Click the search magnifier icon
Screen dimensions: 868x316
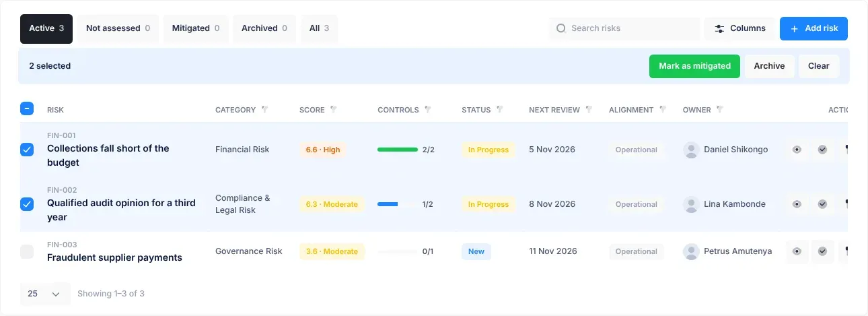(561, 28)
